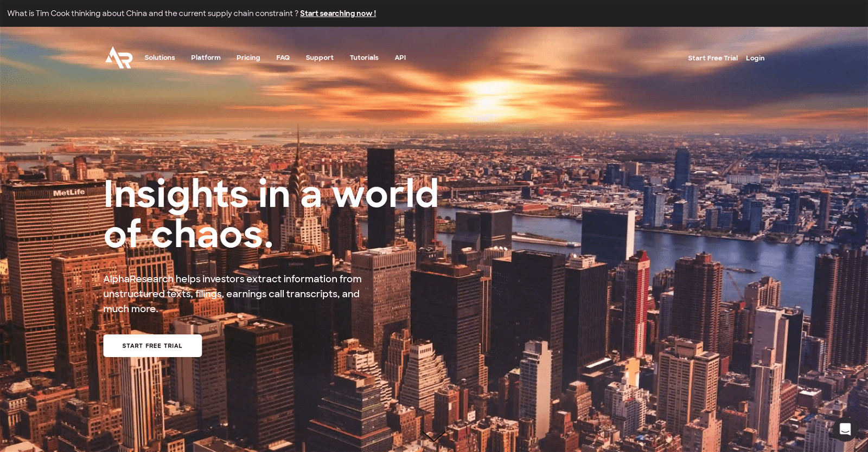Screen dimensions: 868x452
Task: Go to the Pricing page
Action: tap(248, 57)
